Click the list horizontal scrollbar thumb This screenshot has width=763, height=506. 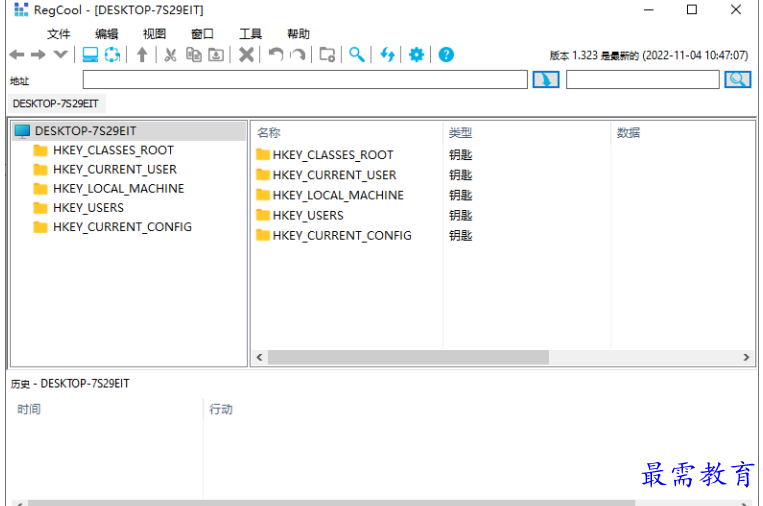click(408, 357)
